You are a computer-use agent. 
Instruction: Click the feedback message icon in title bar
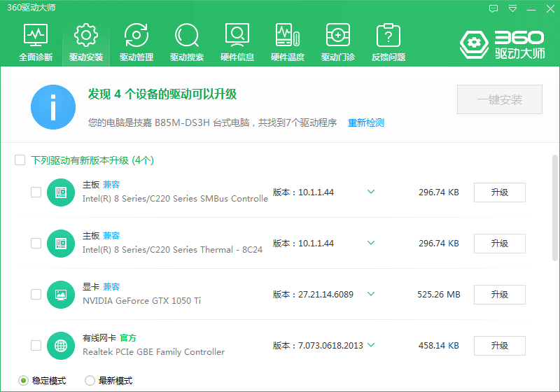(x=494, y=8)
